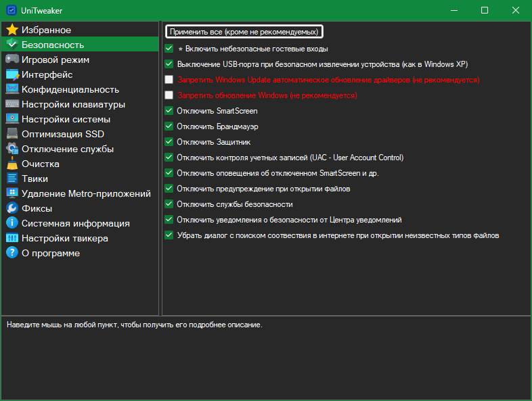Click the wrench icon beside Фиксы

[12, 208]
